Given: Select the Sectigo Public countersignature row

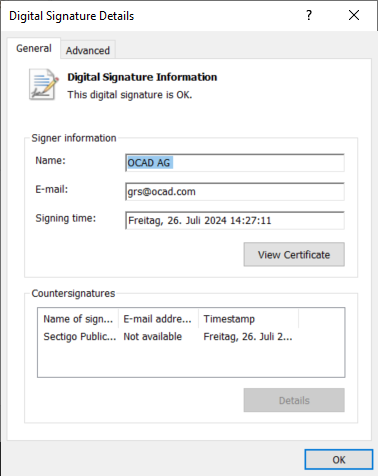Looking at the screenshot, I should click(x=168, y=337).
